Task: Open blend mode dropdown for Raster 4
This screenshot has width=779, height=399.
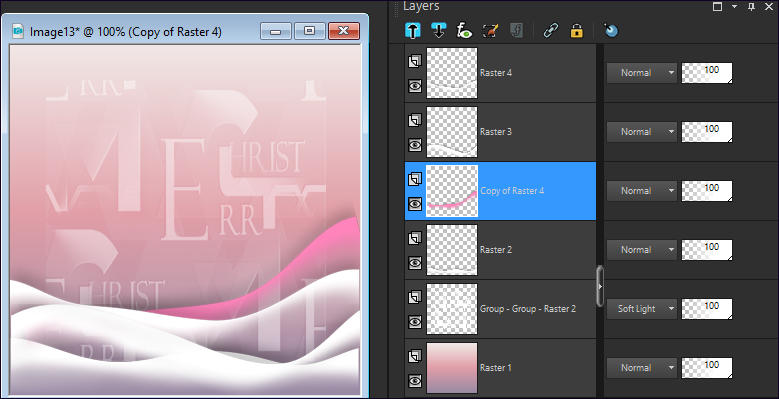Action: (x=641, y=73)
